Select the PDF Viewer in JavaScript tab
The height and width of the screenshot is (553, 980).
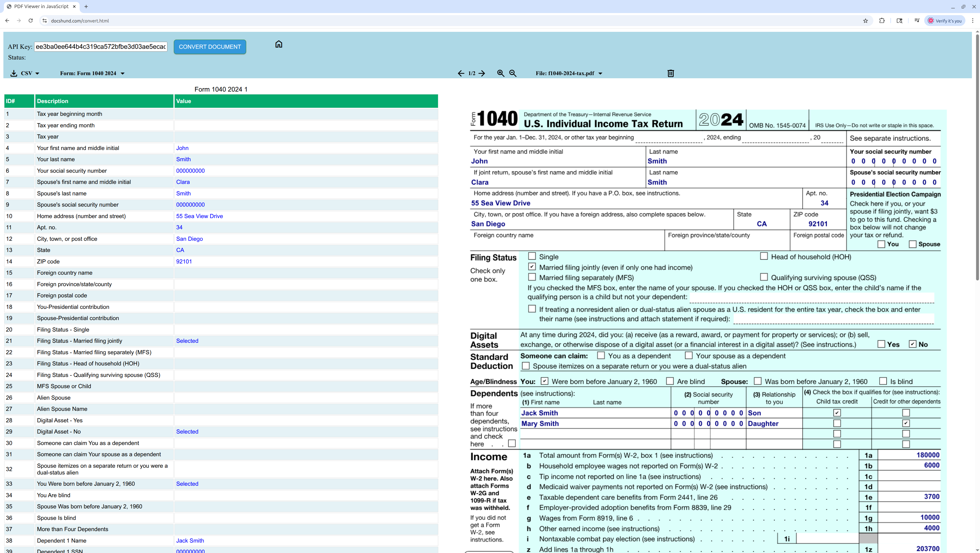click(41, 7)
